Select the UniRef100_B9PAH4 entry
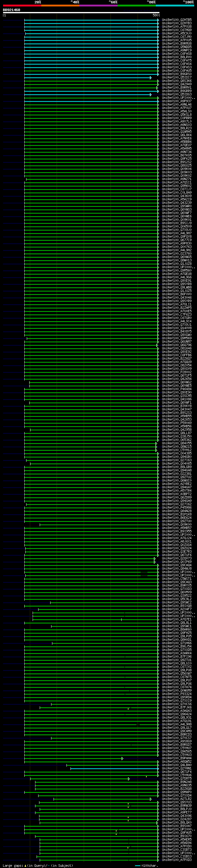The image size is (197, 868). pyautogui.click(x=177, y=758)
